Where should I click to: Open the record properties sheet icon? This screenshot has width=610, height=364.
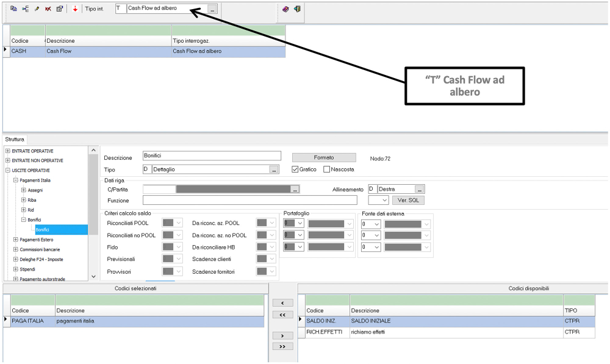(x=60, y=9)
